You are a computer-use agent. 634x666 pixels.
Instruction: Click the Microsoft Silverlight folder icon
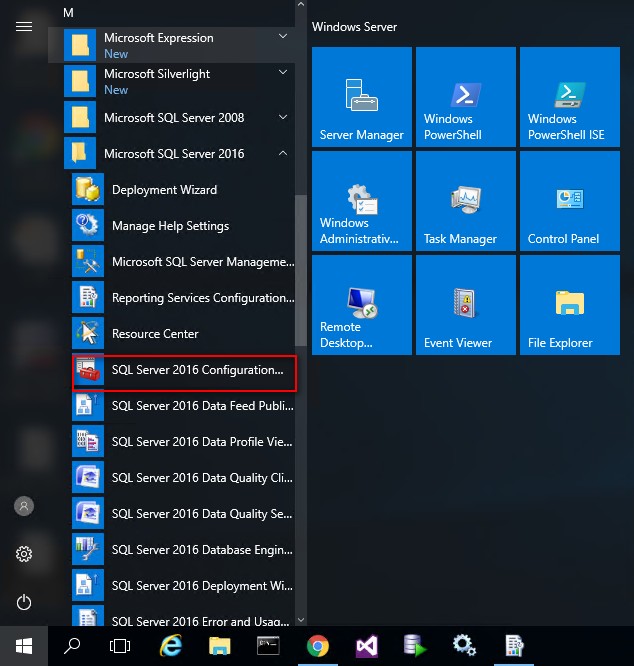[80, 81]
